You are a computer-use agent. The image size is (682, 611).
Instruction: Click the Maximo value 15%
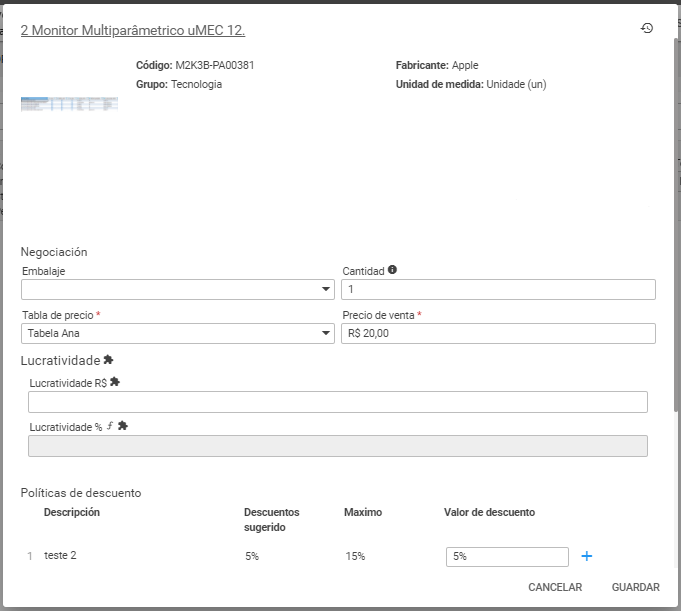pos(355,556)
